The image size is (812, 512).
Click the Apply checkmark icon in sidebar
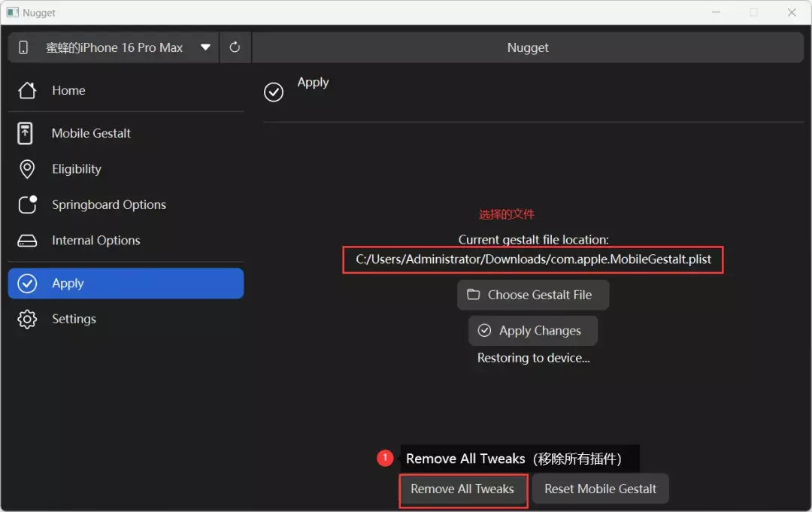(x=27, y=283)
